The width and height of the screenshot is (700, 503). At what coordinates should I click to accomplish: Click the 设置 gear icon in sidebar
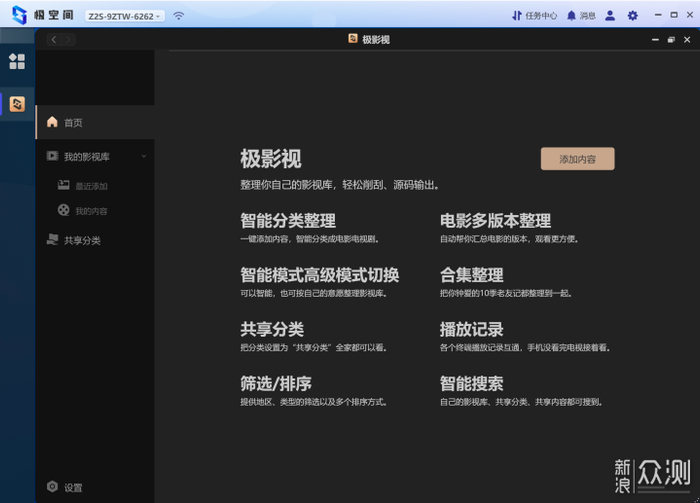click(x=53, y=487)
